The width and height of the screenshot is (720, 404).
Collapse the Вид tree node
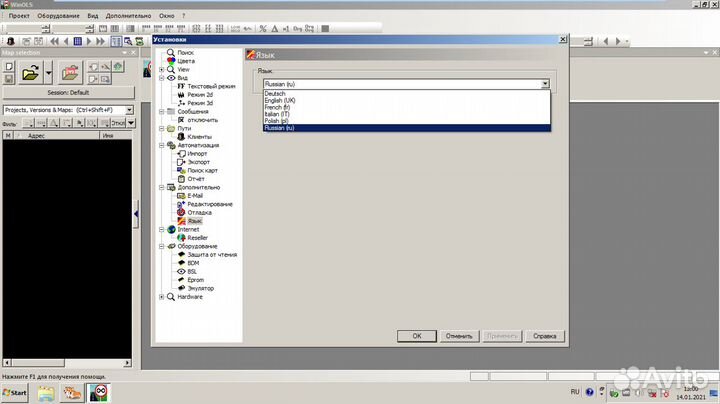[x=162, y=78]
